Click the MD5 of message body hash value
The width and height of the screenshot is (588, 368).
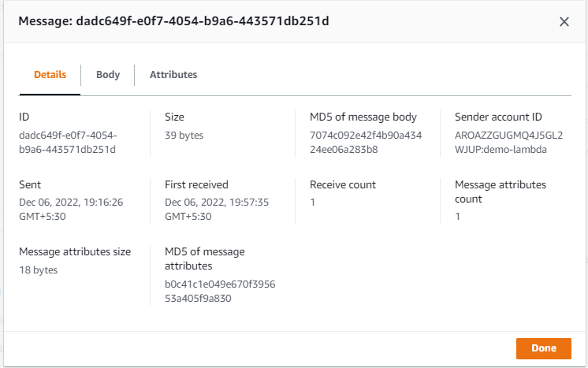tap(366, 142)
